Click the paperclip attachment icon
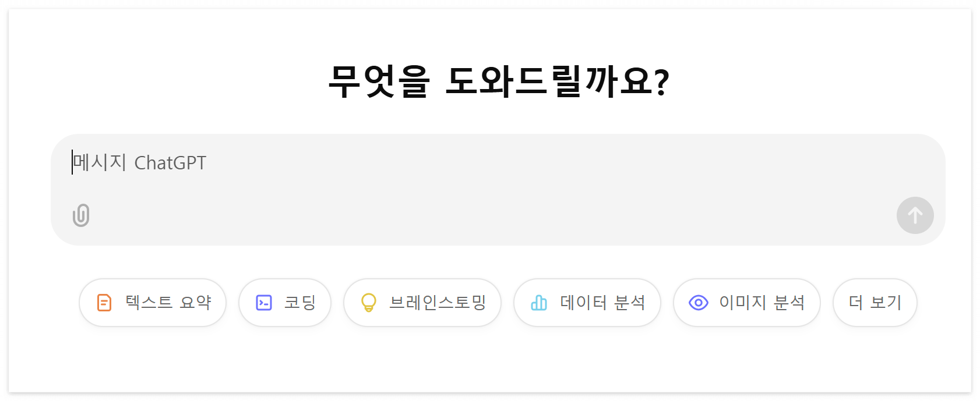 point(81,215)
